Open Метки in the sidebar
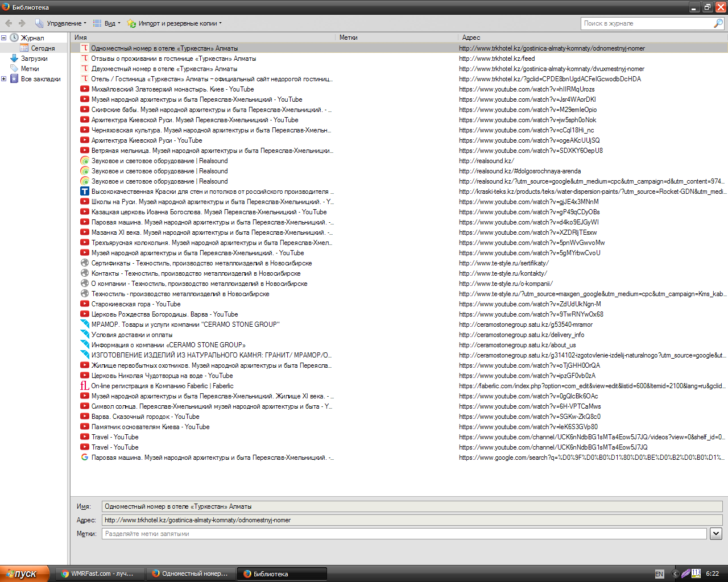 tap(30, 69)
